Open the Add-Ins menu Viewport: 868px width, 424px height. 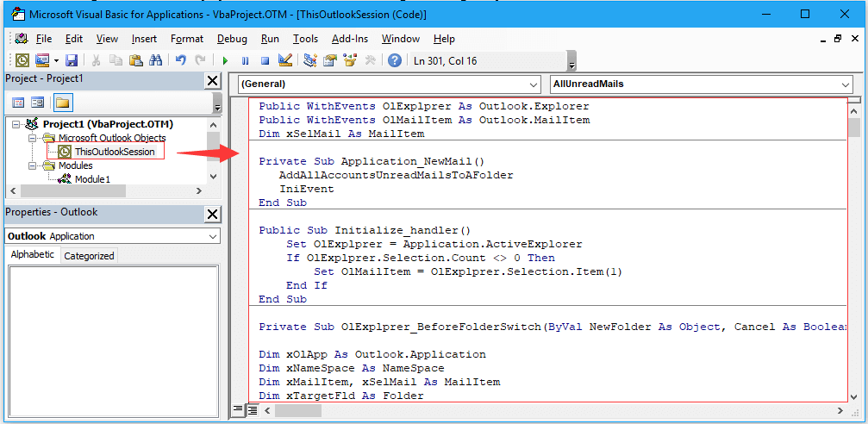coord(351,39)
